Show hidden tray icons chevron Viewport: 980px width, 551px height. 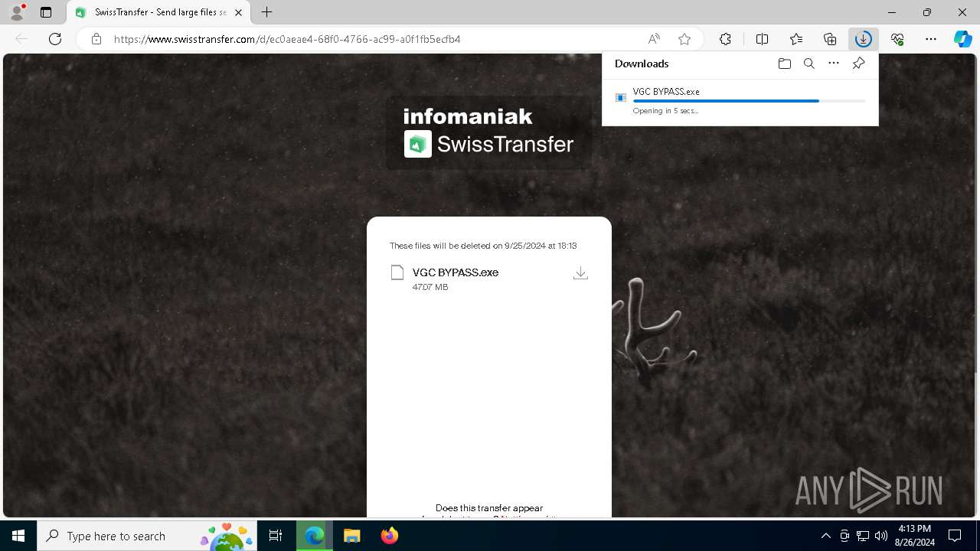tap(825, 536)
